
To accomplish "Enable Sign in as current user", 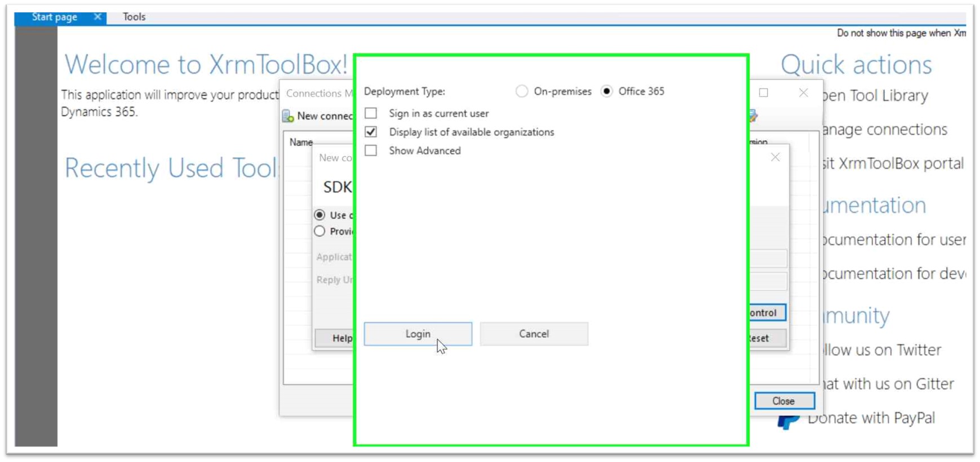I will tap(371, 113).
